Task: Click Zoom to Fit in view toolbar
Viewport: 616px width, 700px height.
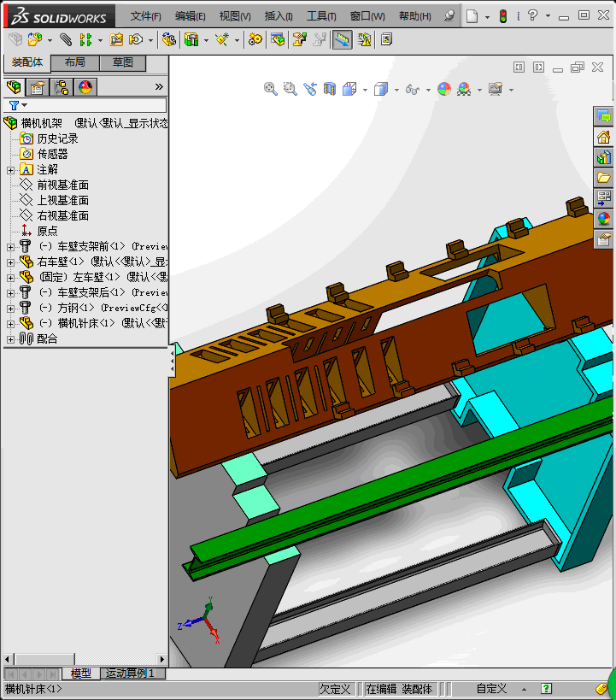Action: click(271, 89)
